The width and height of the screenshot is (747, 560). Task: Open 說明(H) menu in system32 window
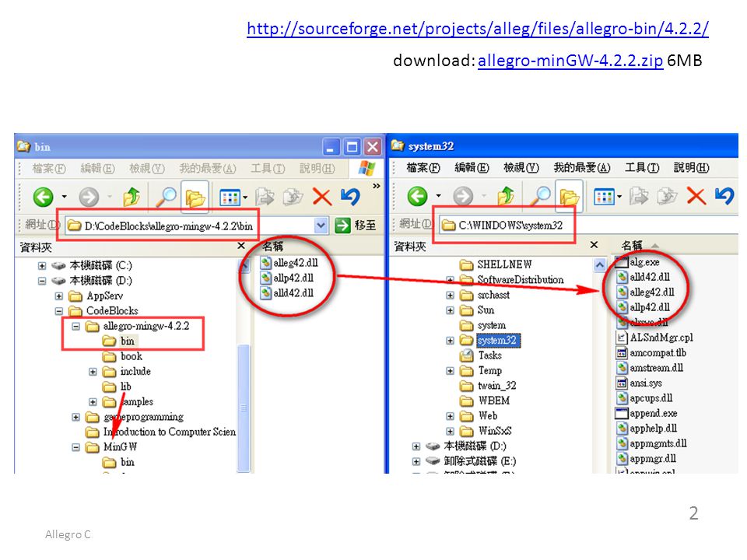[x=691, y=168]
